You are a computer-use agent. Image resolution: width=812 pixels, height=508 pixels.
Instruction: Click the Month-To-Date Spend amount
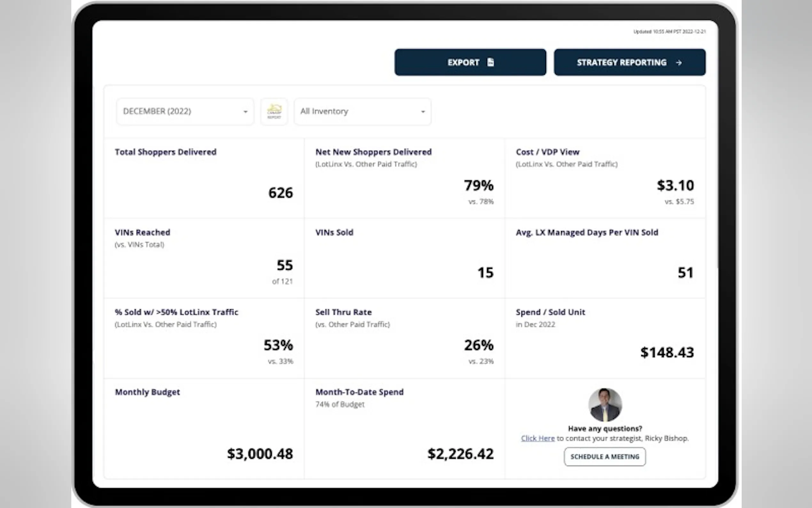460,454
